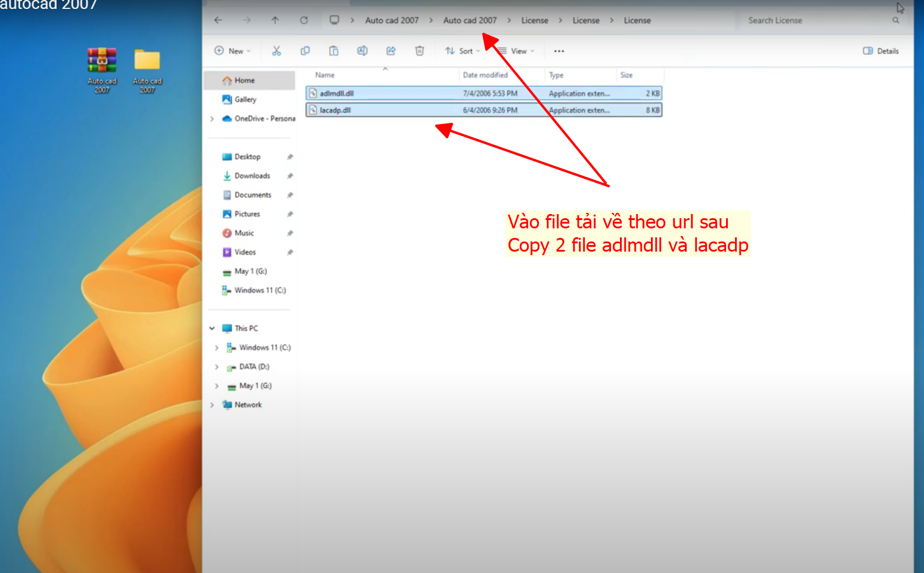Expand May 1 (G:) under This PC
924x573 pixels.
coord(217,386)
